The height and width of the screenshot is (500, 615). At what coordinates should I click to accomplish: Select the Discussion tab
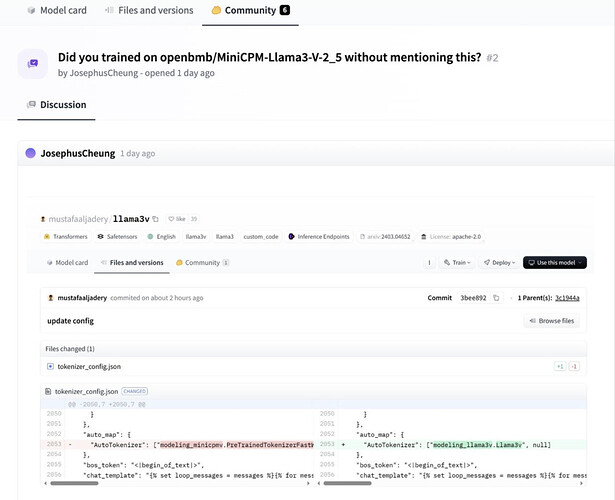click(x=57, y=105)
